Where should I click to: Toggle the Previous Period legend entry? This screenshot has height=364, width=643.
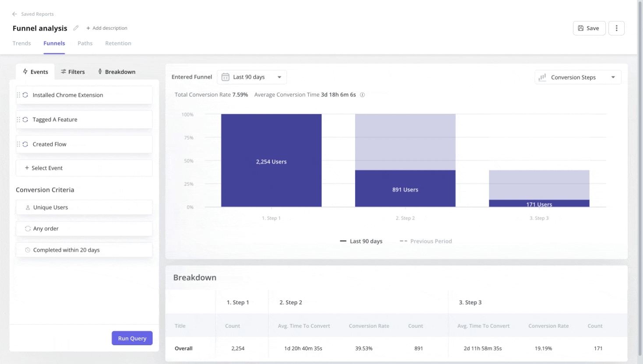[425, 241]
